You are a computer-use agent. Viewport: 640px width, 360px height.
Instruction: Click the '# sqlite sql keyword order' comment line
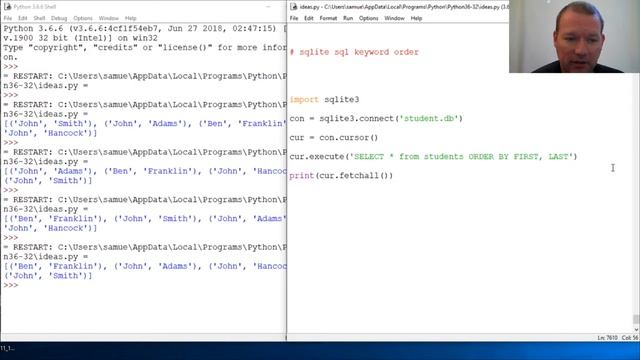click(x=354, y=52)
